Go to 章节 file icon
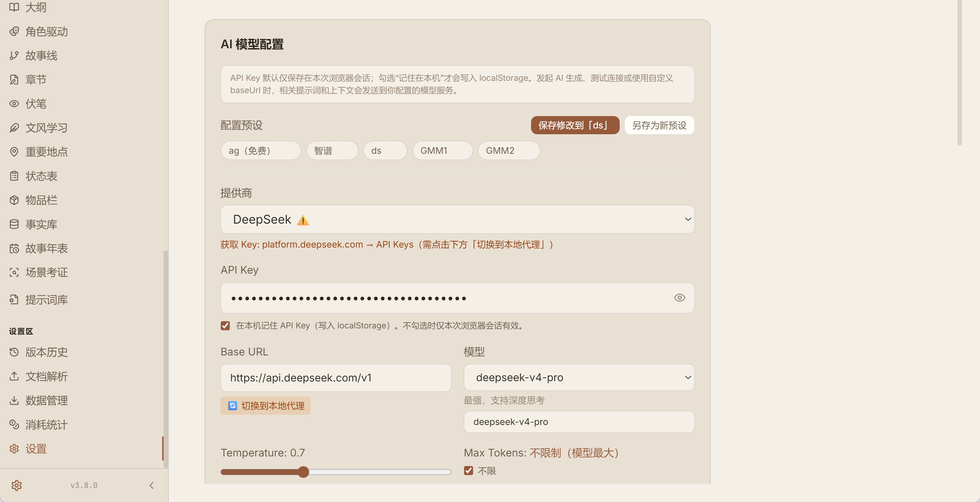Screen dimensions: 980x502 point(14,79)
